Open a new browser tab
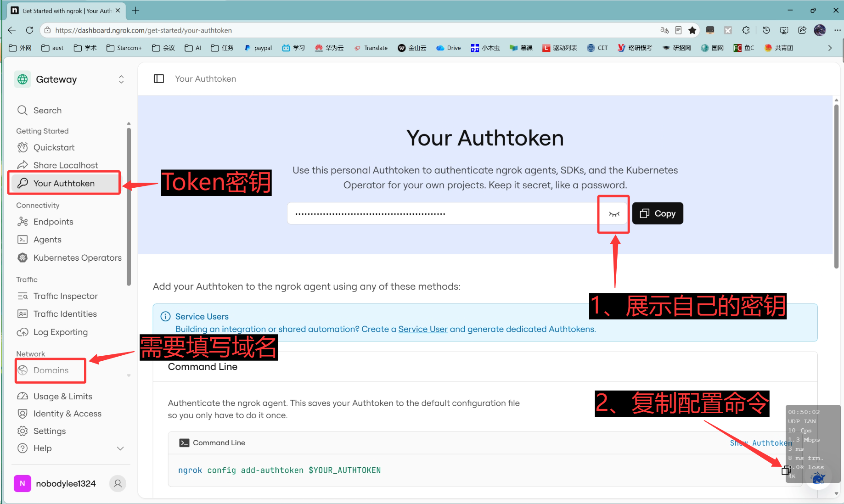The height and width of the screenshot is (504, 844). coord(135,11)
